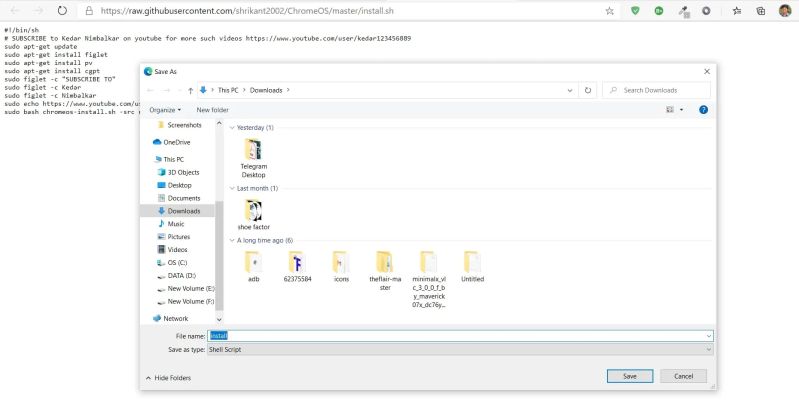Viewport: 799px width, 403px height.
Task: Expand the address path history dropdown
Action: coord(570,90)
